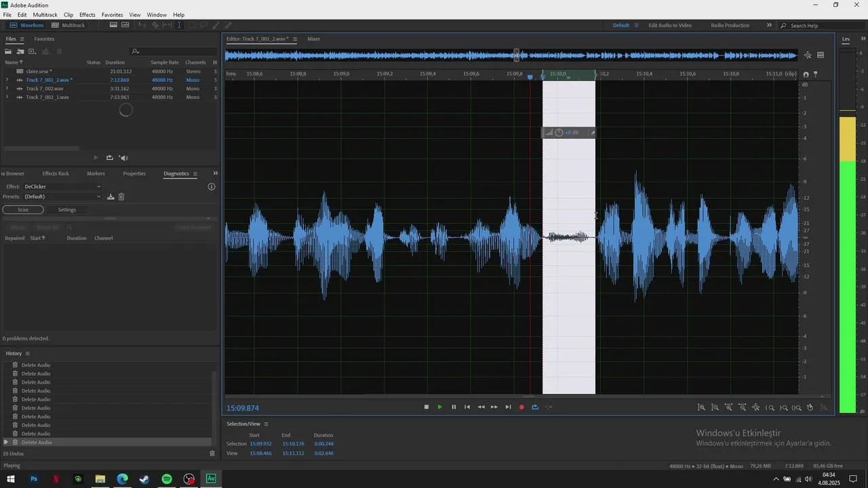
Task: Switch to the Markers tab
Action: point(96,174)
